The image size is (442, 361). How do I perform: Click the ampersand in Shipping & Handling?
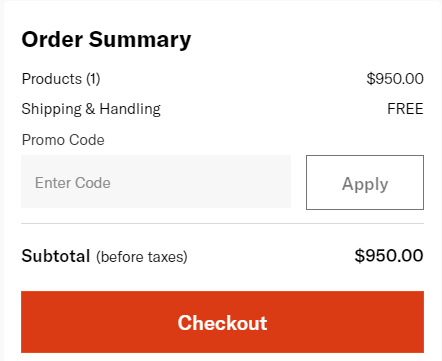[x=90, y=109]
